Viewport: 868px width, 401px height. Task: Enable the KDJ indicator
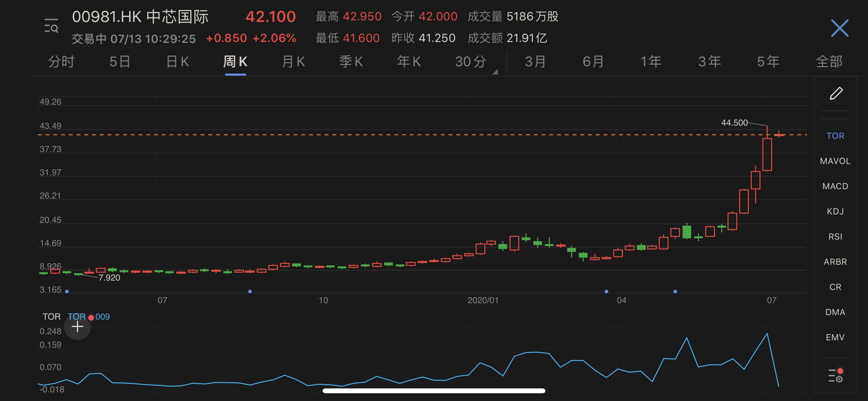(835, 211)
